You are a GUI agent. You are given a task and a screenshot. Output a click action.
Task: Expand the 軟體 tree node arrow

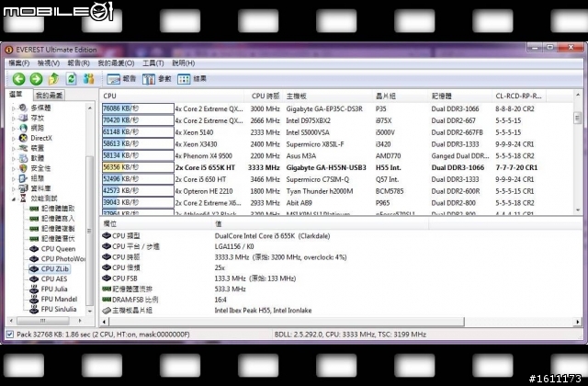[x=14, y=159]
